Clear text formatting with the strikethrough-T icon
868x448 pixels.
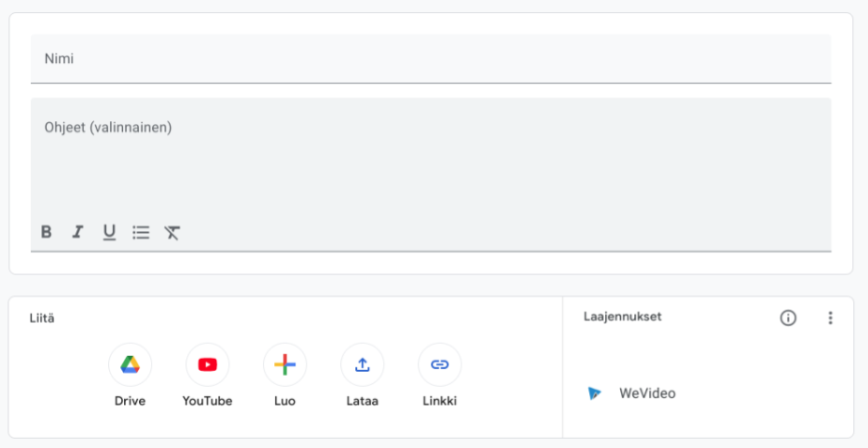pyautogui.click(x=172, y=232)
